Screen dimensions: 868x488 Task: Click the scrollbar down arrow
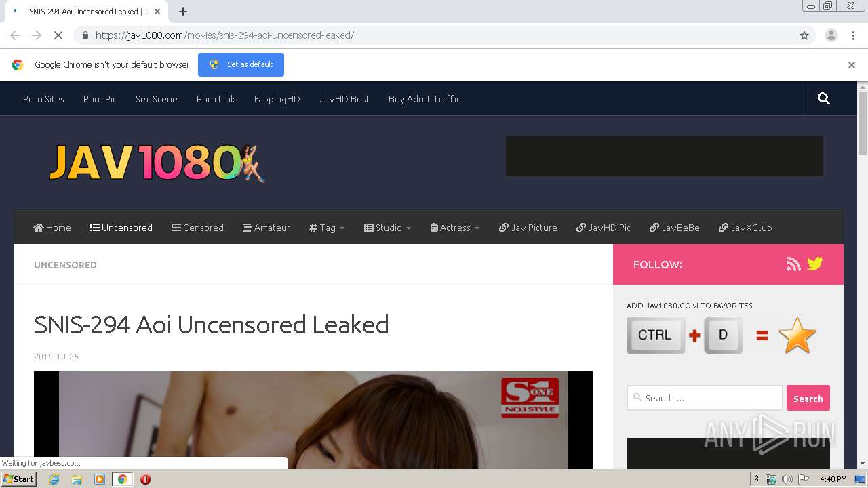pyautogui.click(x=863, y=463)
